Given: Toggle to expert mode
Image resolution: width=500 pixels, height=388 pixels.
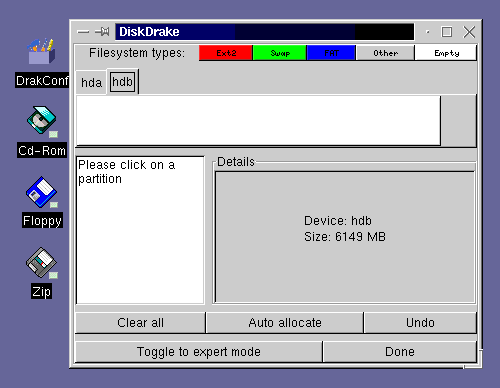Looking at the screenshot, I should tap(199, 352).
